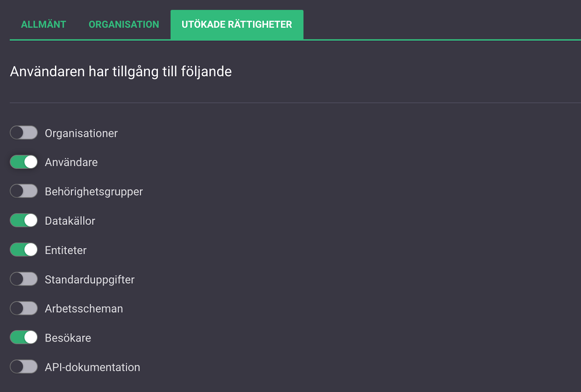Disable the Besökare toggle switch
Image resolution: width=581 pixels, height=392 pixels.
point(24,337)
